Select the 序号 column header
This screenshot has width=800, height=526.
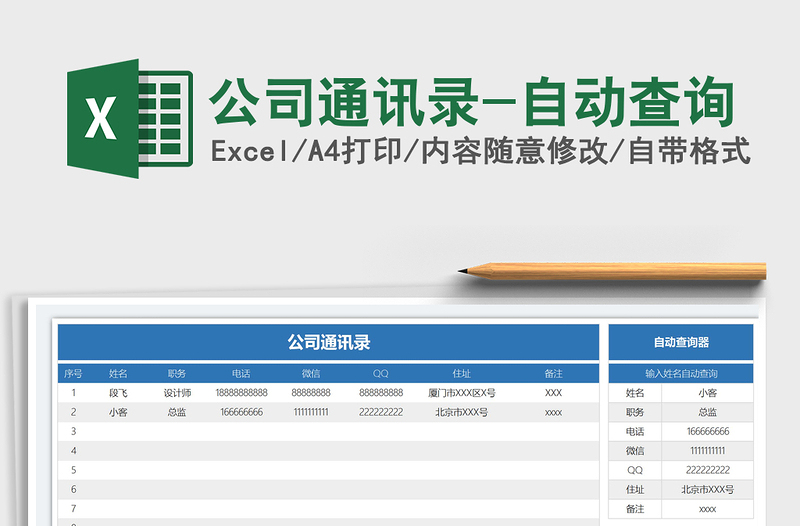click(73, 373)
